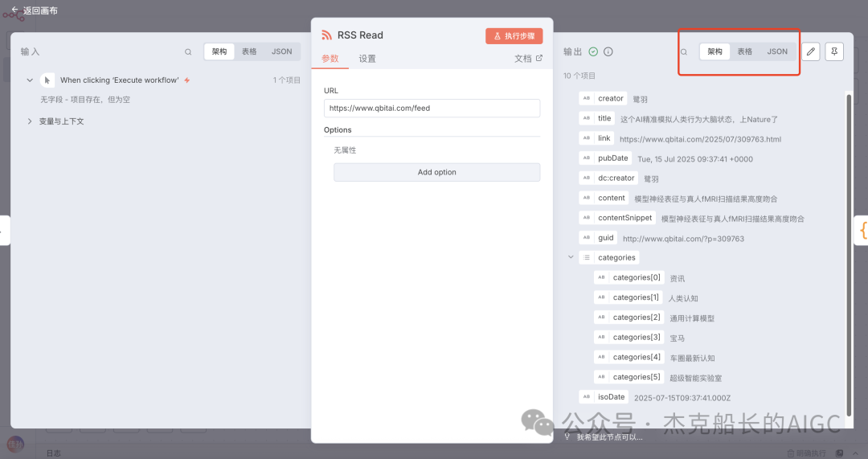
Task: Click the back arrow to return to canvas
Action: click(15, 10)
